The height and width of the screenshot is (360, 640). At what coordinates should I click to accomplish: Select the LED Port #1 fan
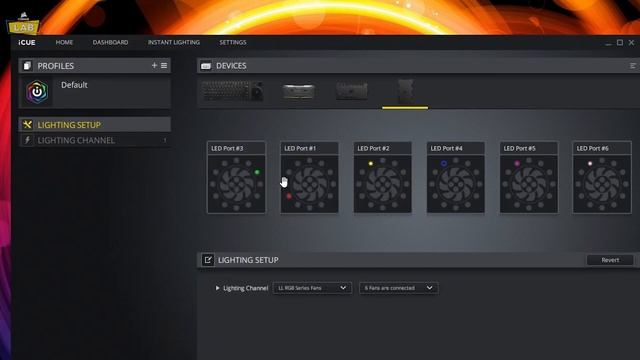click(x=309, y=178)
